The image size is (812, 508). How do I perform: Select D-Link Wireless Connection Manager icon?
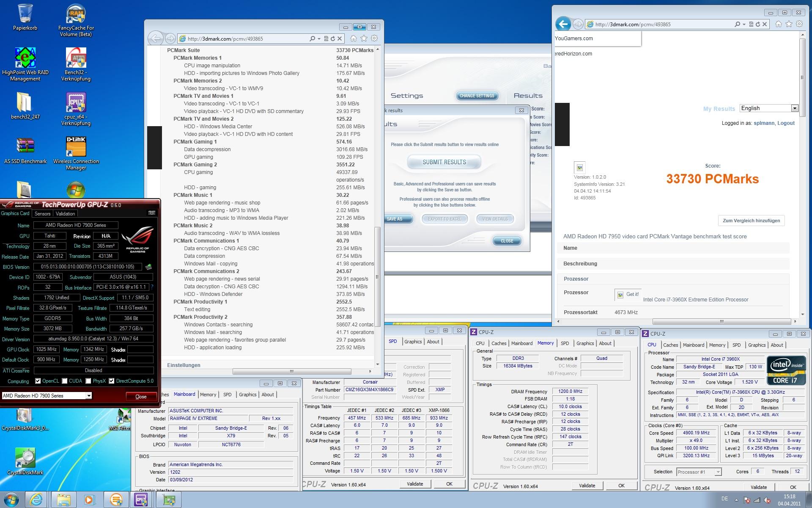coord(76,153)
